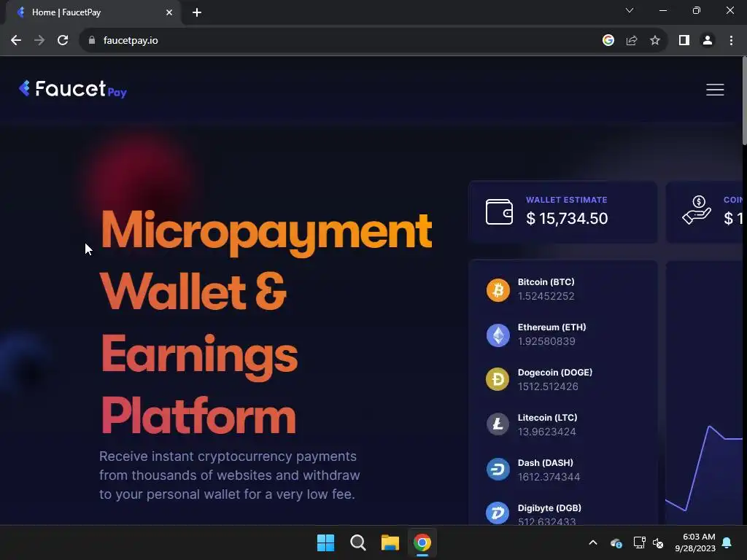747x560 pixels.
Task: Toggle the browser side panel
Action: [x=684, y=41]
